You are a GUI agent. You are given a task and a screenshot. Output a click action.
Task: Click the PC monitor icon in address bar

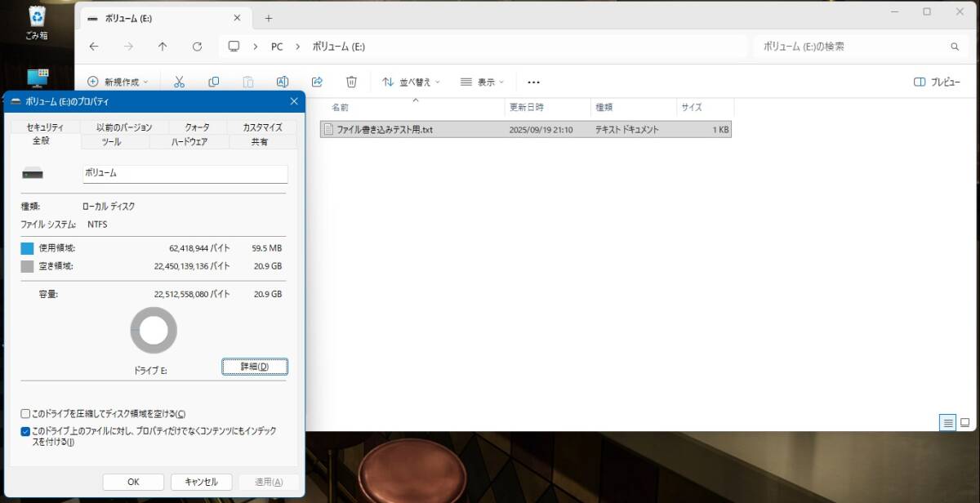234,47
